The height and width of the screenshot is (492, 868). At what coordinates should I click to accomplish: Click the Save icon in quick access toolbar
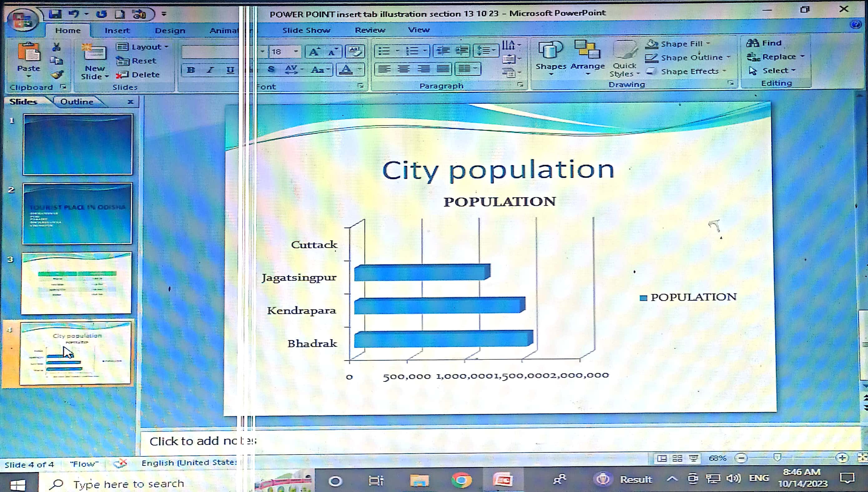click(x=55, y=14)
